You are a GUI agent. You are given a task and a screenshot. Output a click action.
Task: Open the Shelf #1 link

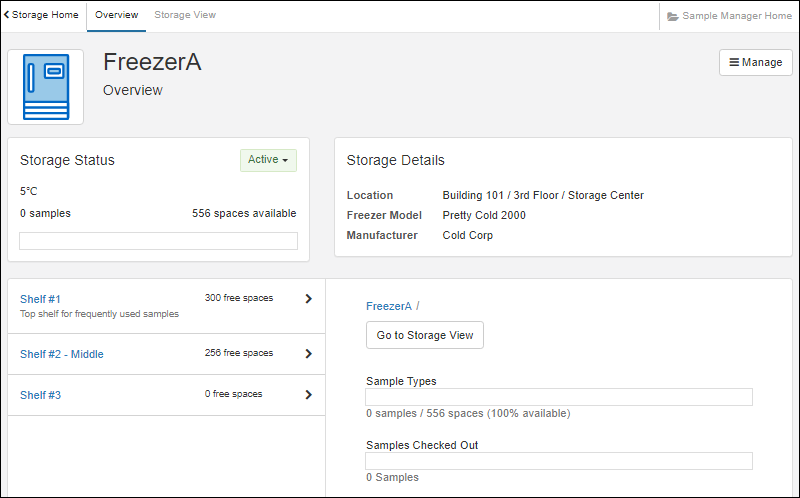(x=40, y=299)
